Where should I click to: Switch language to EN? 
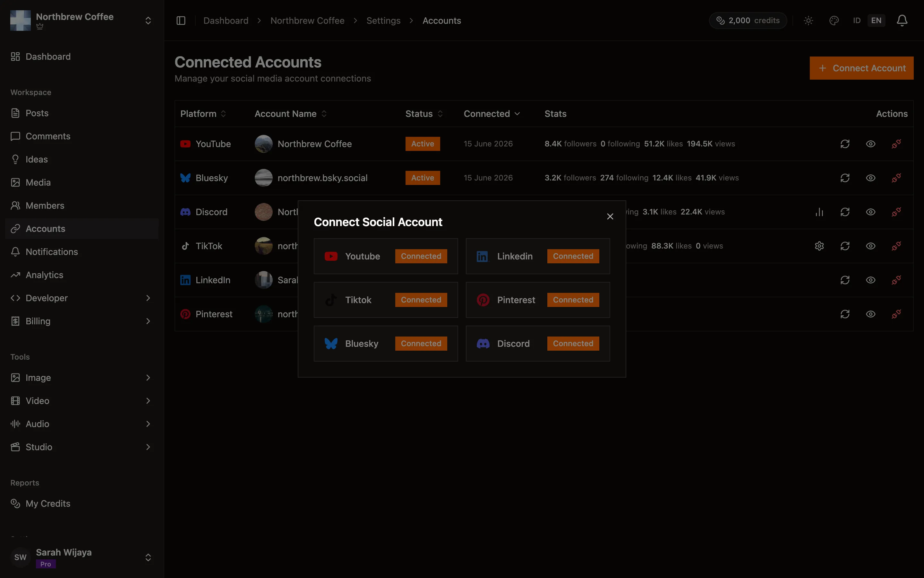tap(876, 21)
